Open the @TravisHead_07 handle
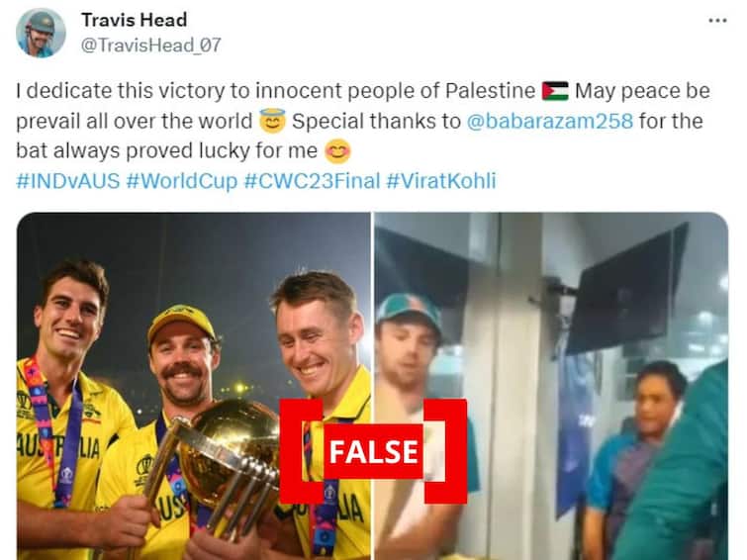Viewport: 747px width, 560px height. point(151,46)
